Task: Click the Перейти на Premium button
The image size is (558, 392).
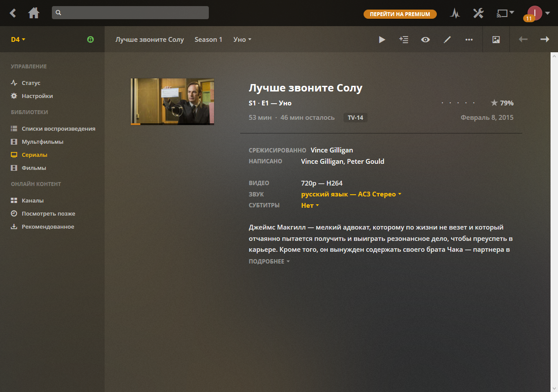Action: (x=400, y=14)
